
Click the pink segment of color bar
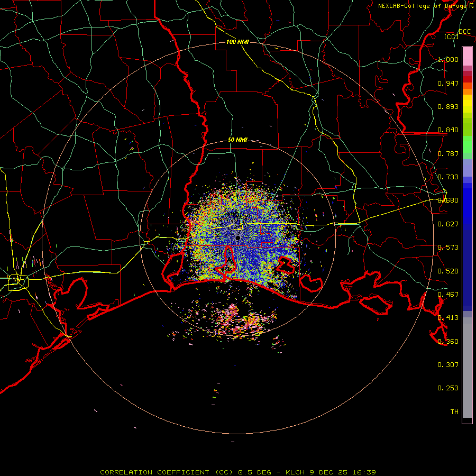pyautogui.click(x=467, y=56)
